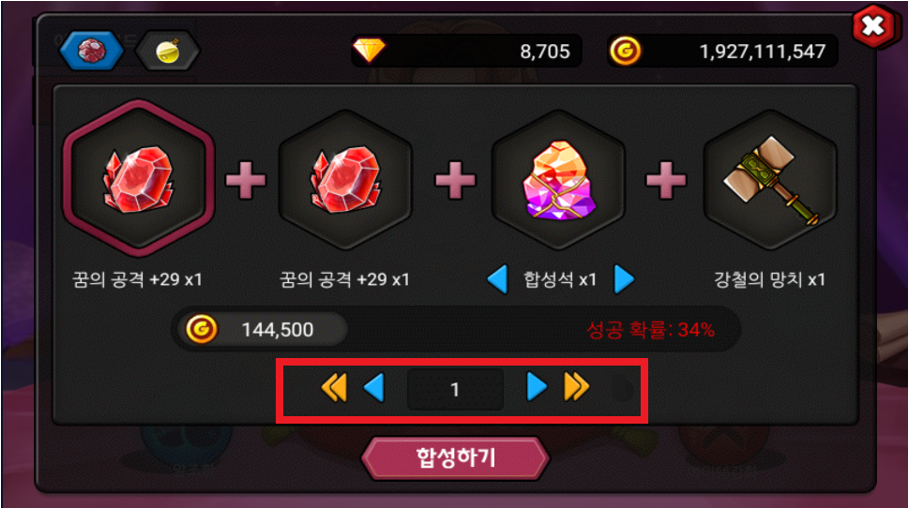
Task: Select the red gem synthesis tab
Action: point(92,51)
